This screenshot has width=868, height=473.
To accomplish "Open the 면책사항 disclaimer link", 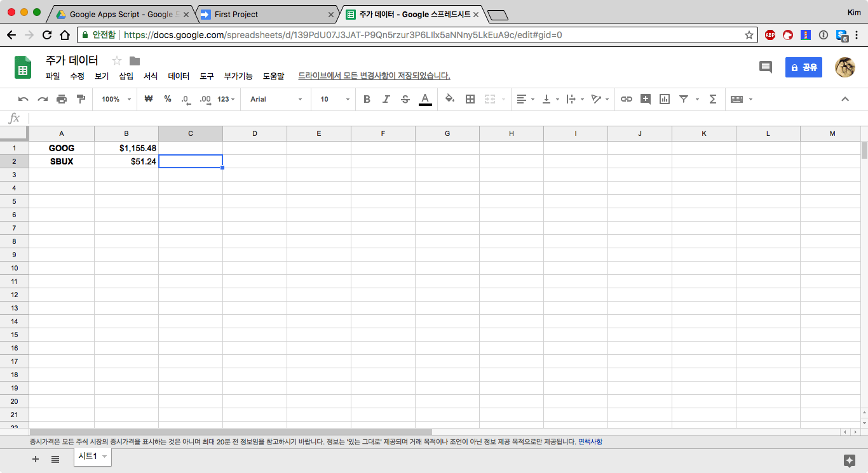I will tap(590, 442).
